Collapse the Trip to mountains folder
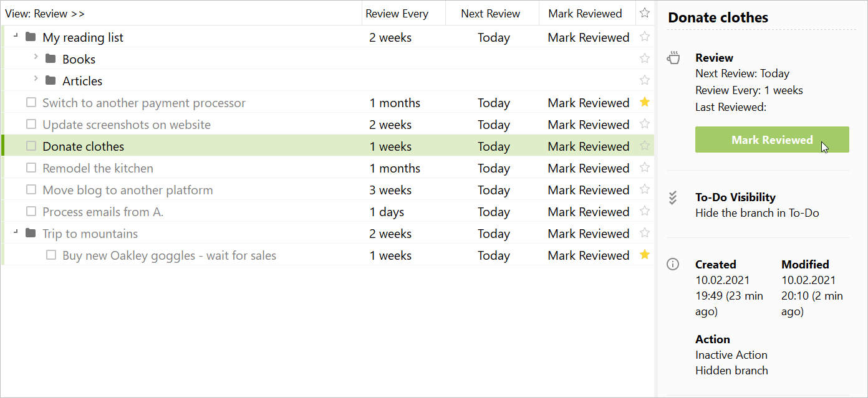The height and width of the screenshot is (398, 868). tap(16, 233)
